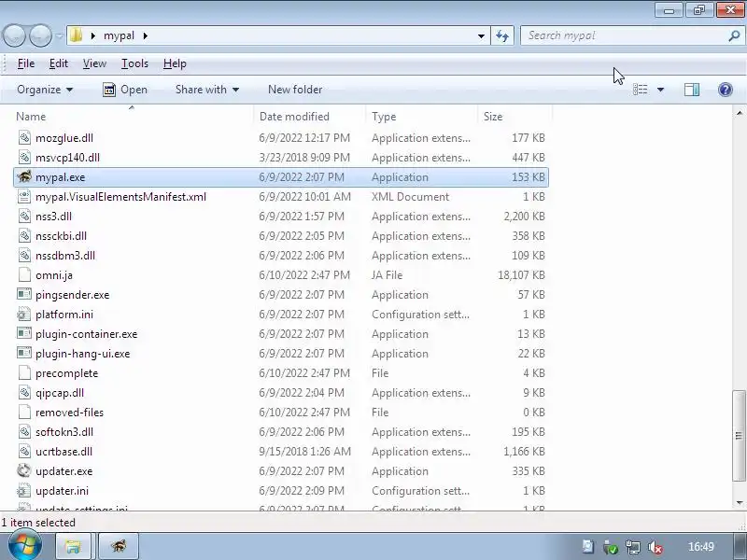Open the Help menu

(x=175, y=63)
